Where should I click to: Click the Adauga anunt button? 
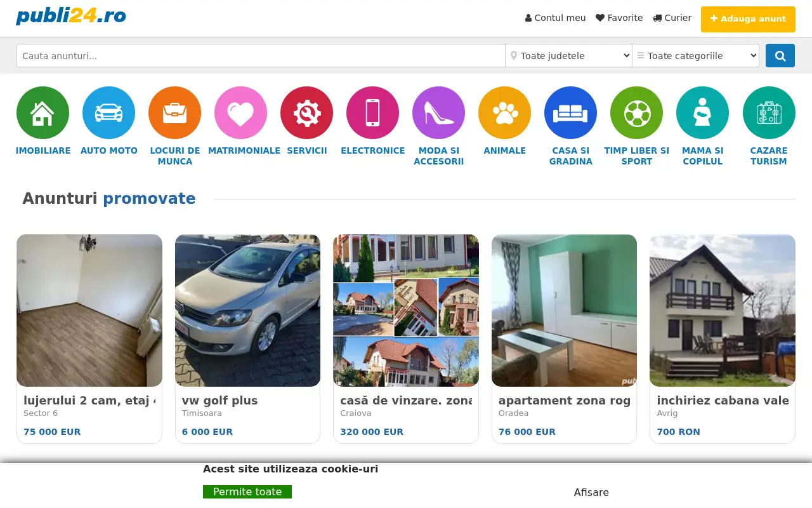click(x=748, y=19)
